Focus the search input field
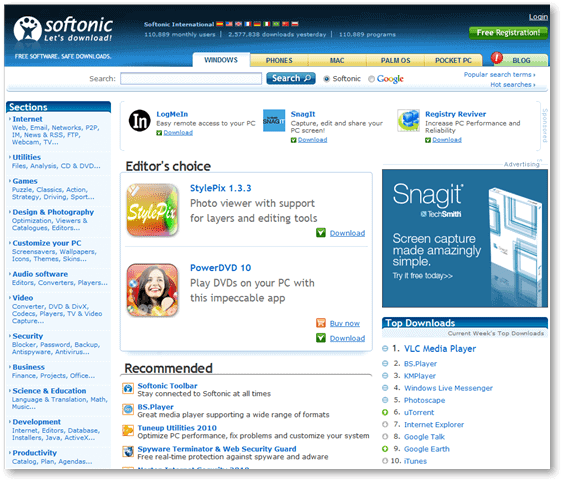Image resolution: width=561 pixels, height=480 pixels. (x=191, y=79)
